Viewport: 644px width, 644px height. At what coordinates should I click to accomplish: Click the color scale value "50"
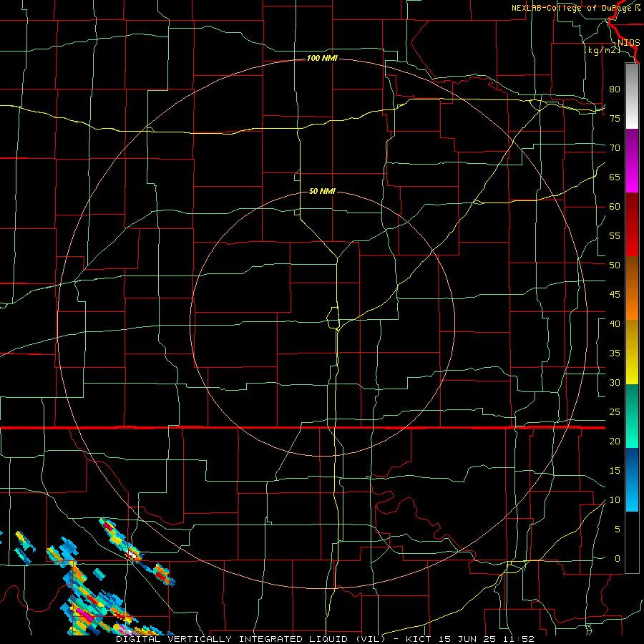point(615,265)
